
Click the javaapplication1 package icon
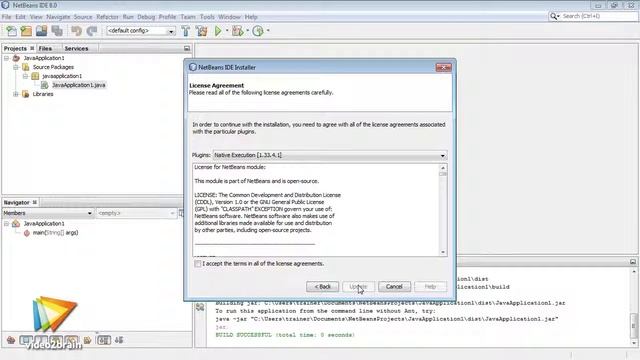tap(35, 76)
